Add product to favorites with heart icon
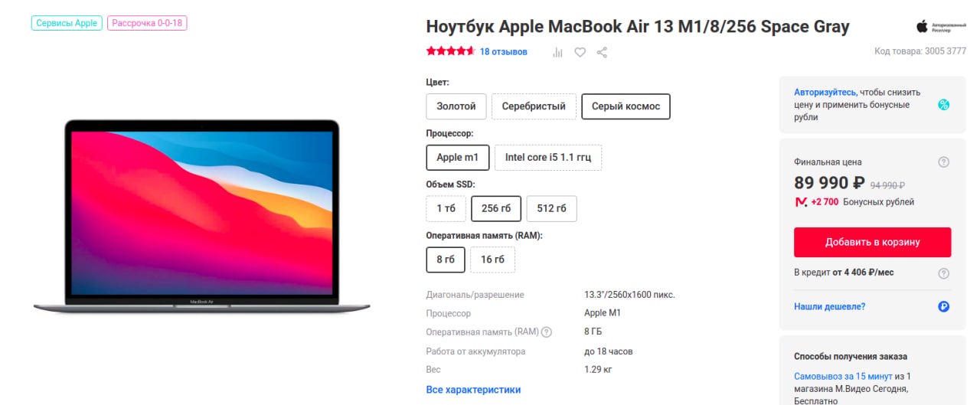 pos(580,52)
